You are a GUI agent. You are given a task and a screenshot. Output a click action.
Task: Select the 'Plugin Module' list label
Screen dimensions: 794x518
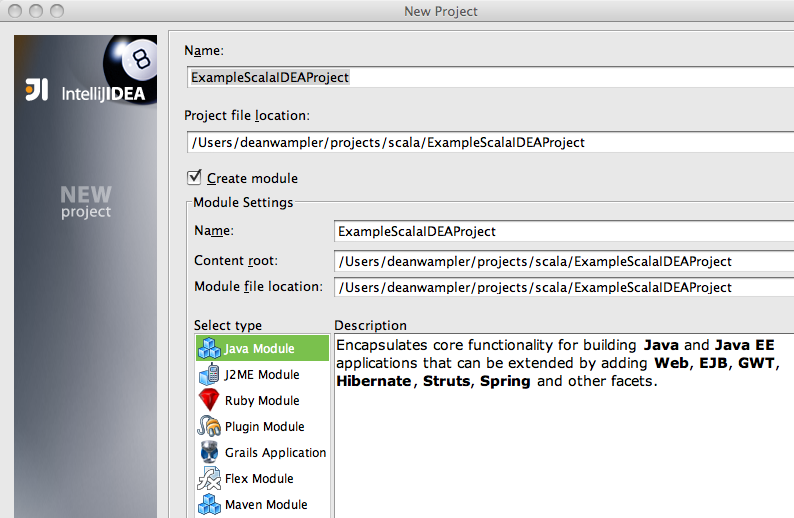point(264,427)
